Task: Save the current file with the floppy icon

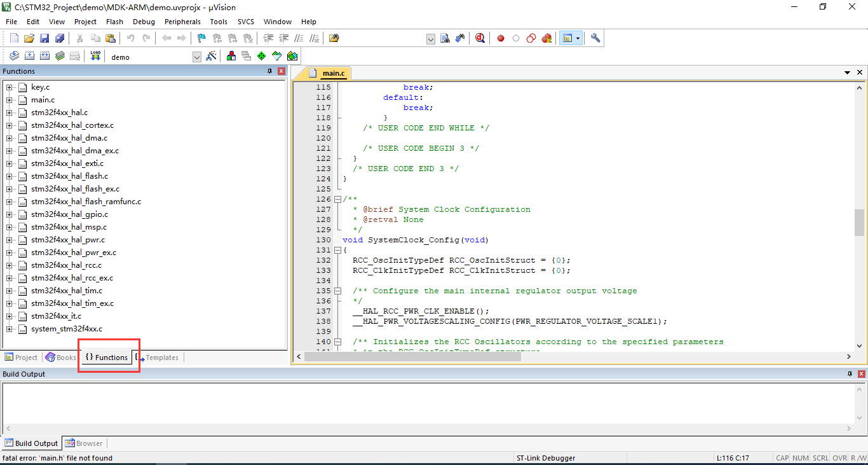Action: coord(44,38)
